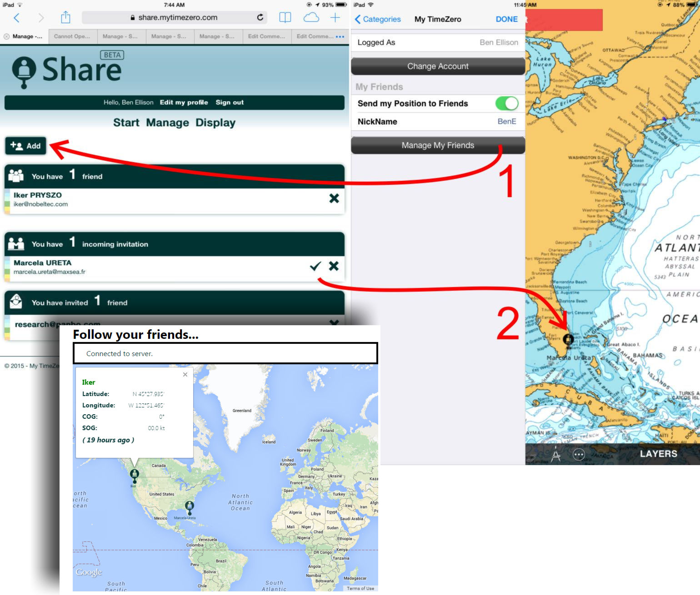700x595 pixels.
Task: Click the Share BETA logo
Action: pyautogui.click(x=67, y=69)
